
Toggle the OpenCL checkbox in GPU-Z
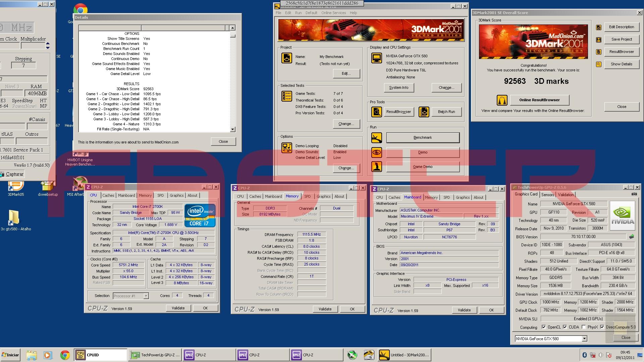(x=544, y=327)
